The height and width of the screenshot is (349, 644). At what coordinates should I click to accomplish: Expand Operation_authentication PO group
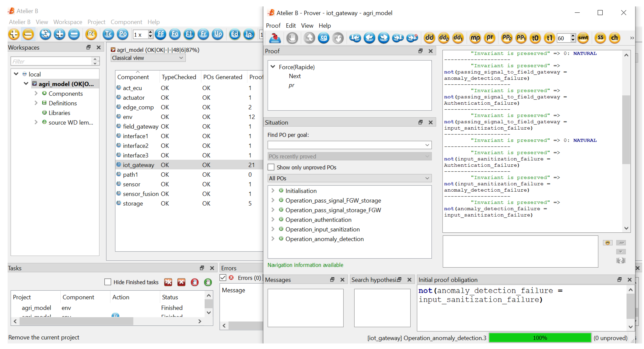(x=273, y=219)
